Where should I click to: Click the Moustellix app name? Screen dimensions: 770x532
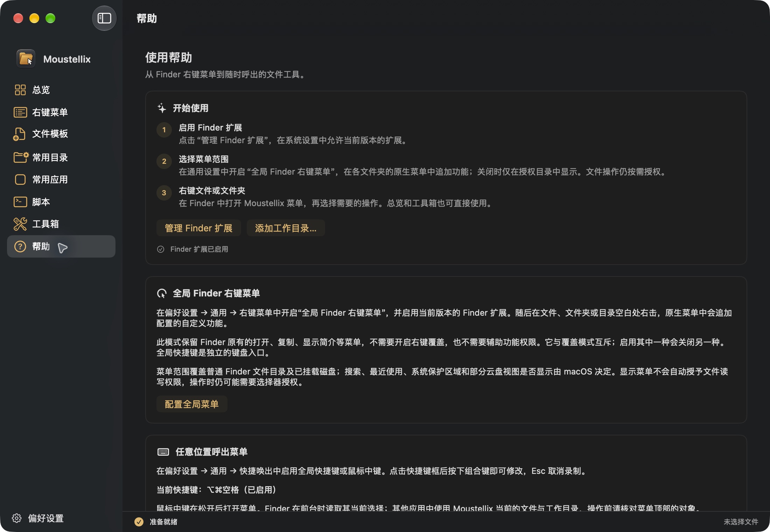pyautogui.click(x=67, y=59)
